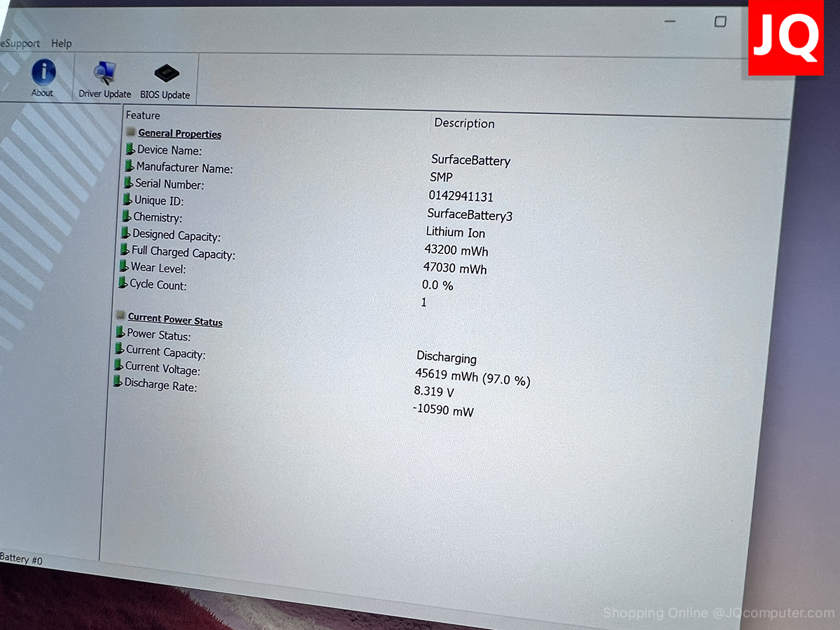Screen dimensions: 840x630
Task: Select the Wear Level label
Action: click(158, 268)
